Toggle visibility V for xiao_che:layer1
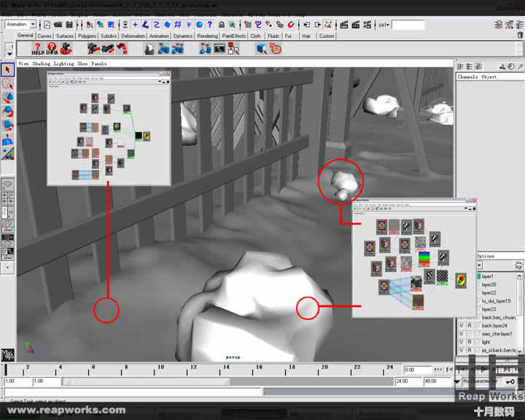Viewport: 525px width, 420px height. [461, 333]
